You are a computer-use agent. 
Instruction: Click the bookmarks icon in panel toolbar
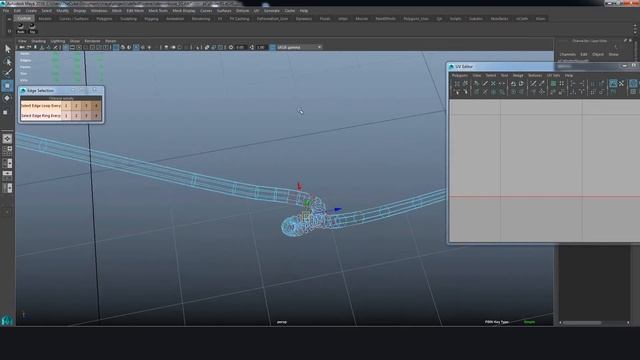click(42, 47)
